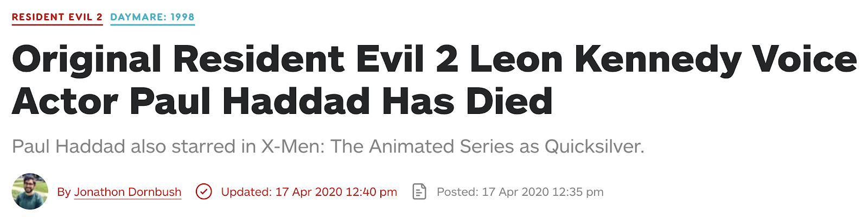Open the Resident Evil 2 tag link
The image size is (868, 217).
point(57,17)
